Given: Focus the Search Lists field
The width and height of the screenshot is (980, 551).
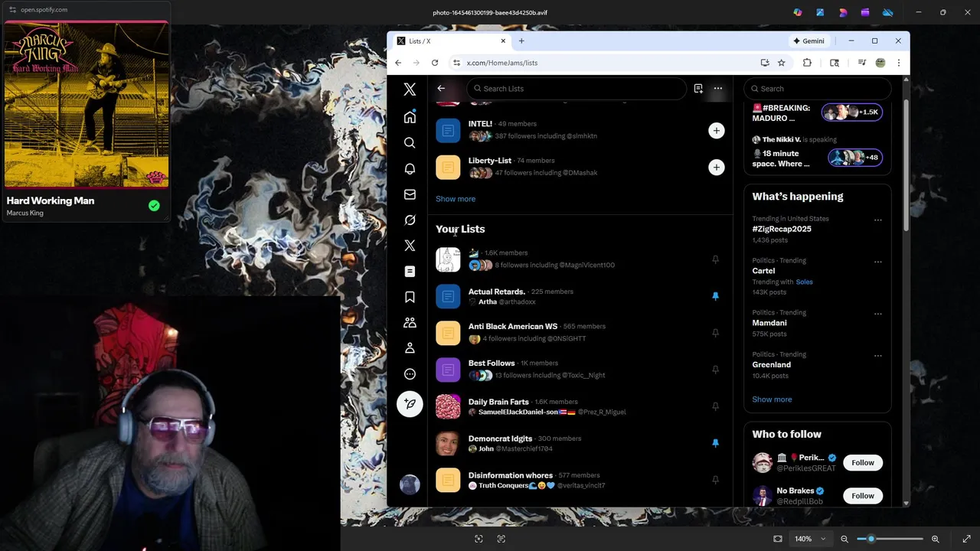Looking at the screenshot, I should [x=577, y=89].
